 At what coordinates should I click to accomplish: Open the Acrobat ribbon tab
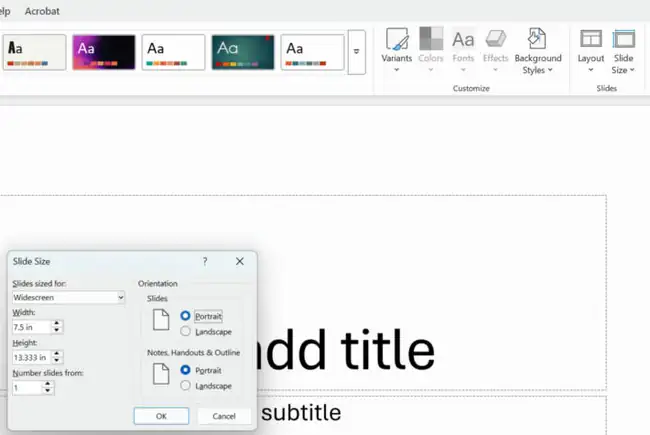tap(42, 11)
